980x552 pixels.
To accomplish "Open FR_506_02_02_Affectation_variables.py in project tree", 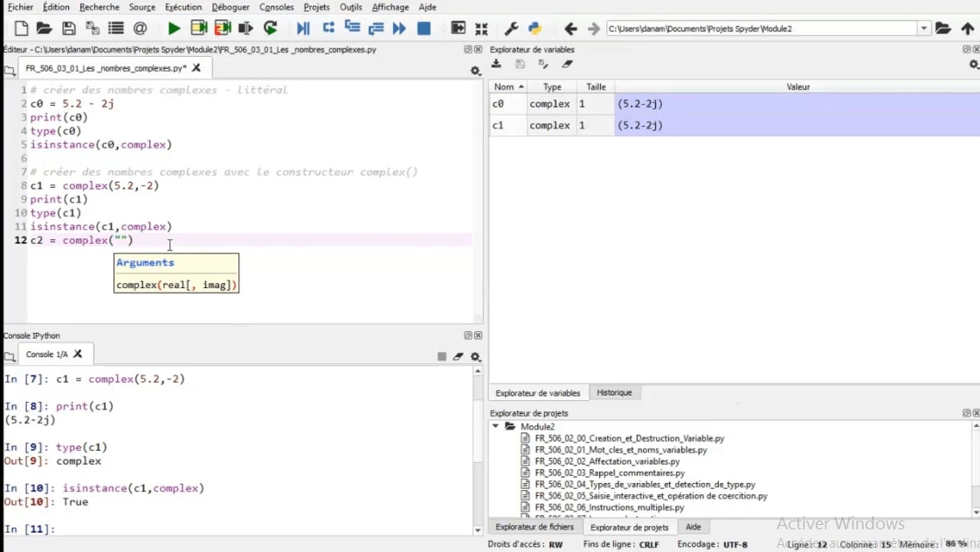I will coord(606,461).
